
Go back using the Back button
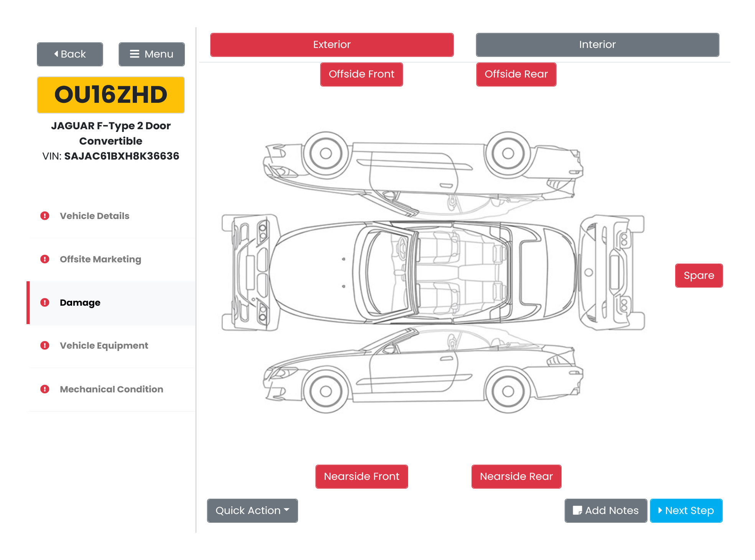[x=70, y=54]
